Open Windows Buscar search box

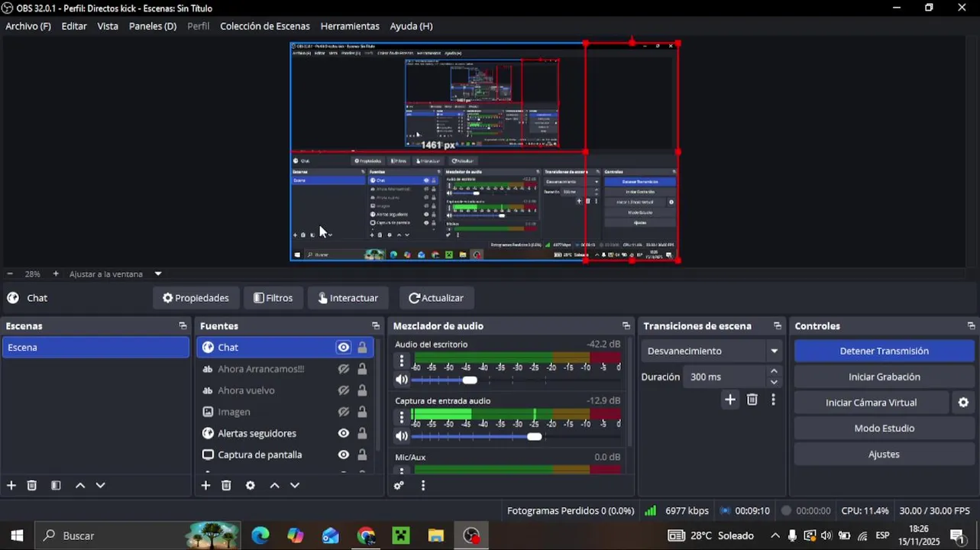137,535
